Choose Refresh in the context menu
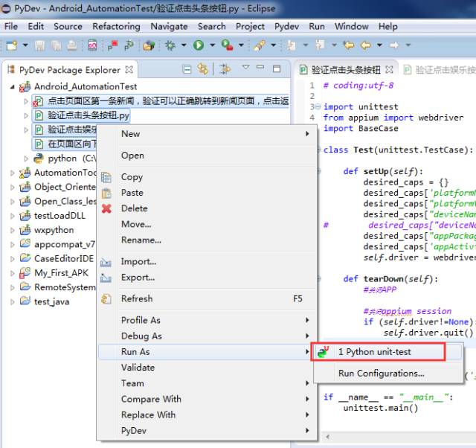Viewport: 476px width, 448px height. coord(208,298)
